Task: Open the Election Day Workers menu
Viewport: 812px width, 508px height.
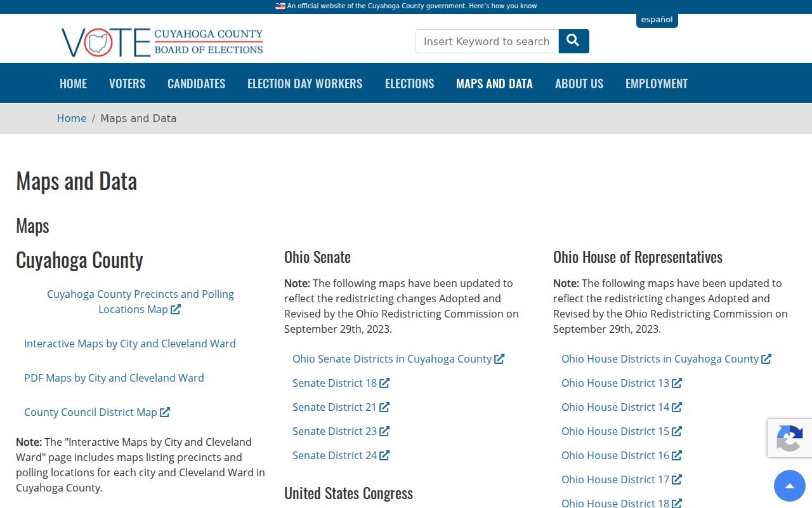Action: click(x=305, y=83)
